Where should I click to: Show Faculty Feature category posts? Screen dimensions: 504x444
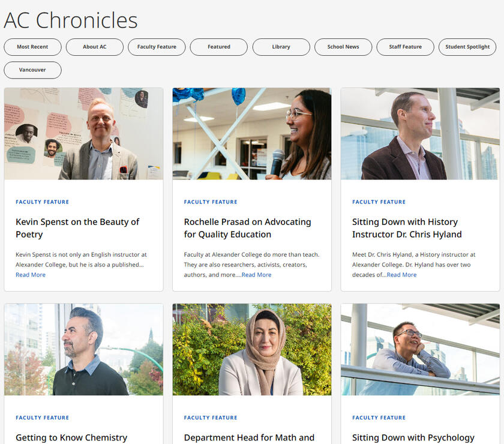157,47
